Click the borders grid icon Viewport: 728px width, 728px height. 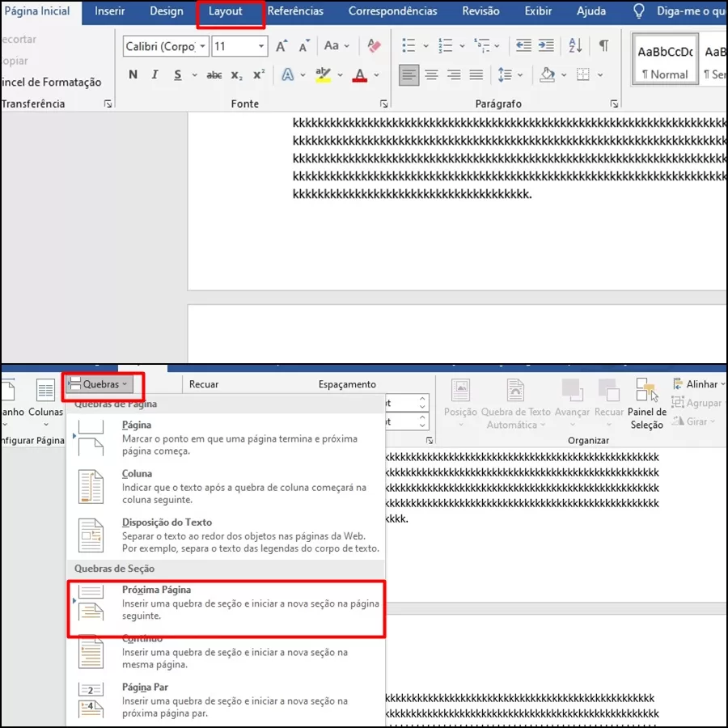coord(583,74)
